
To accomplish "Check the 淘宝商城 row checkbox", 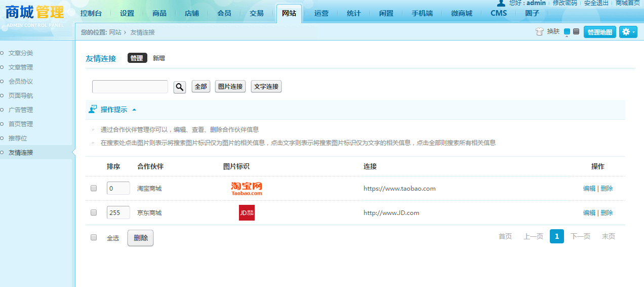I will [x=94, y=188].
